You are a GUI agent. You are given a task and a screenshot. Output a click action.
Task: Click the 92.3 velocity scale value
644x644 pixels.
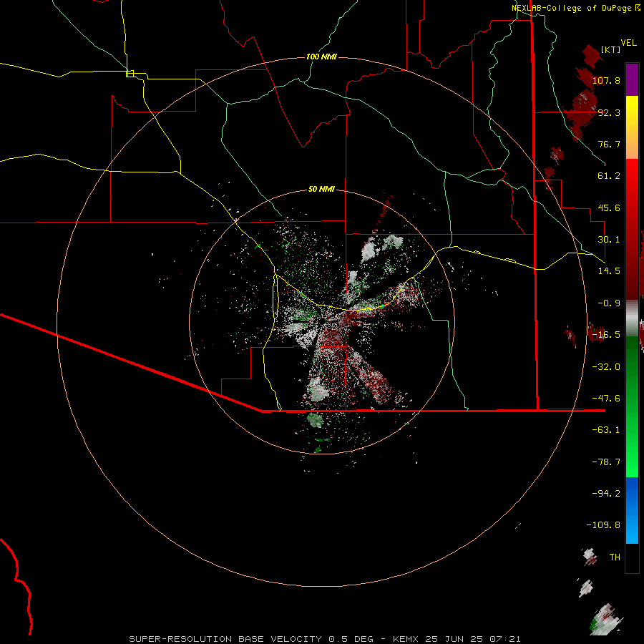point(609,112)
